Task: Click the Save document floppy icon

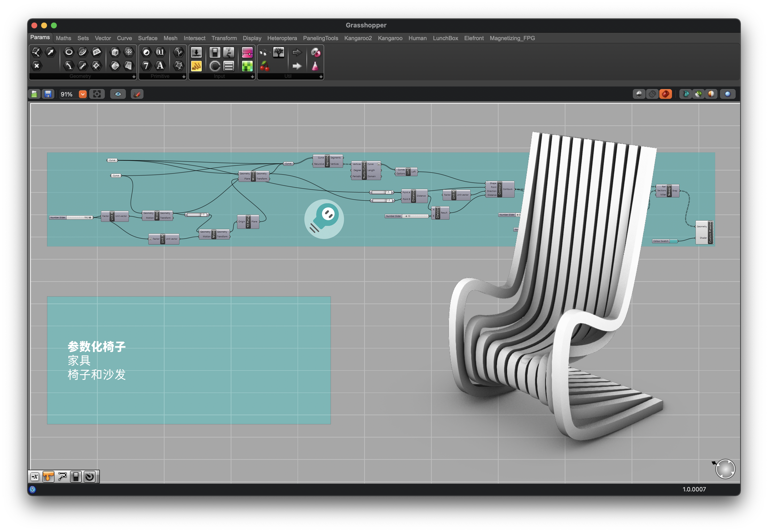Action: 48,94
